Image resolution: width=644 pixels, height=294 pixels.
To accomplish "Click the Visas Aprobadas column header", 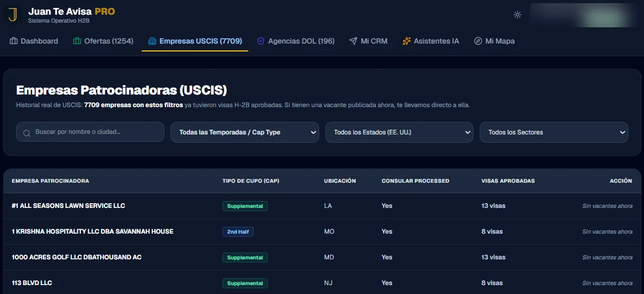I will 508,181.
